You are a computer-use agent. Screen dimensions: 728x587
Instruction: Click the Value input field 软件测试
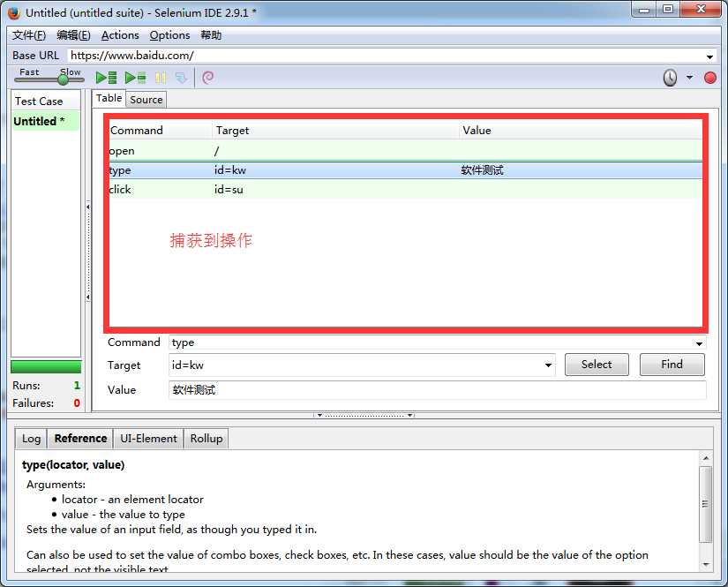coord(438,390)
